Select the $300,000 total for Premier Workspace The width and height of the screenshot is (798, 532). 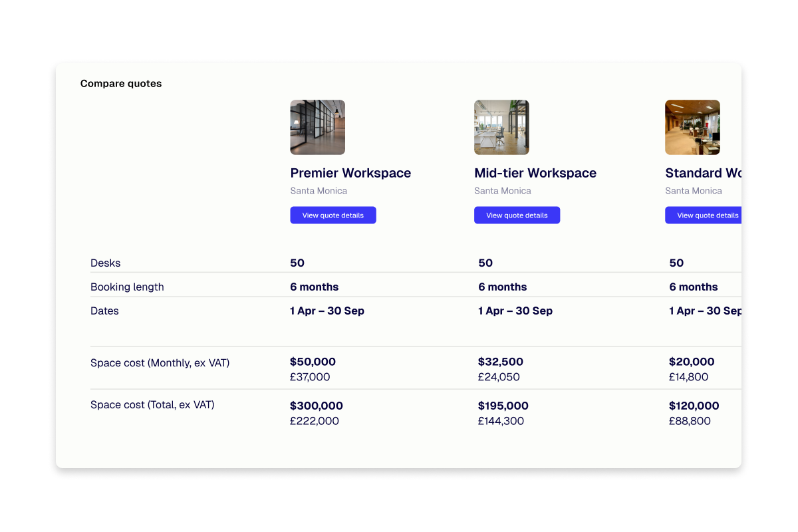pyautogui.click(x=316, y=406)
